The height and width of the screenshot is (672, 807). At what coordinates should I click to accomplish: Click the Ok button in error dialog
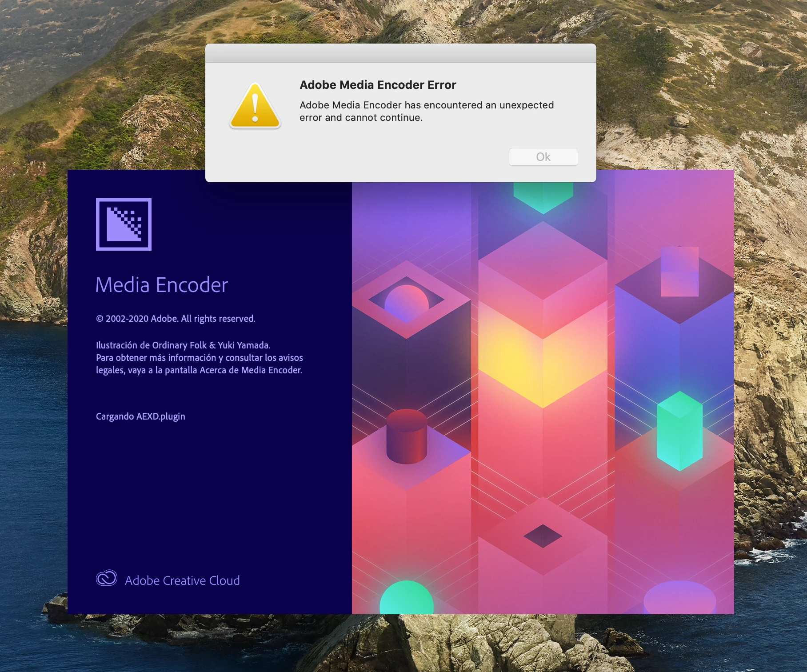(x=543, y=157)
